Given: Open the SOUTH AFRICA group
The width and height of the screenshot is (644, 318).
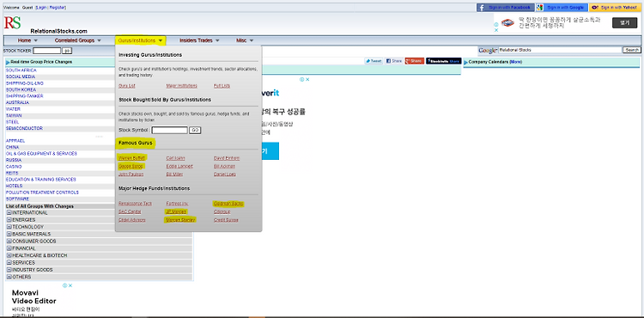Looking at the screenshot, I should point(21,70).
